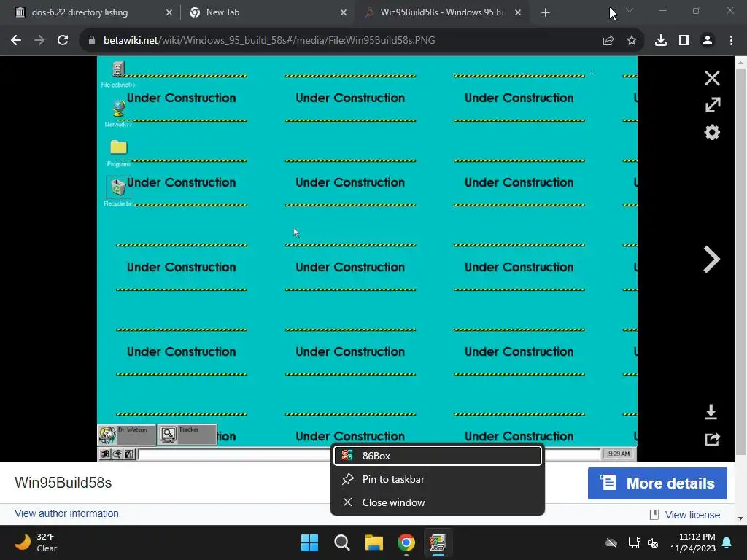View site security lock info

click(x=92, y=41)
